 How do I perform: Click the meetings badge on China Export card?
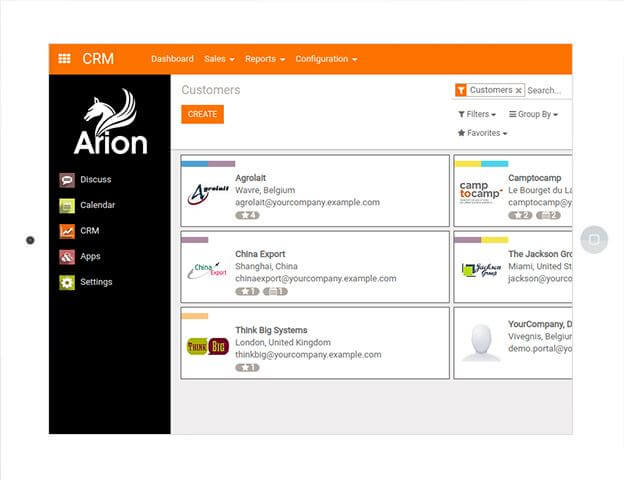[x=275, y=291]
